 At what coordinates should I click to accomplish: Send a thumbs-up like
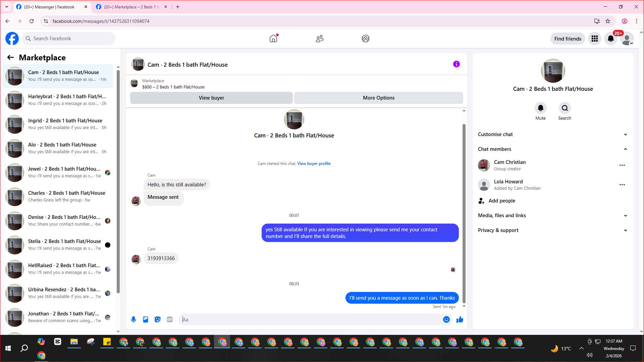click(x=460, y=319)
